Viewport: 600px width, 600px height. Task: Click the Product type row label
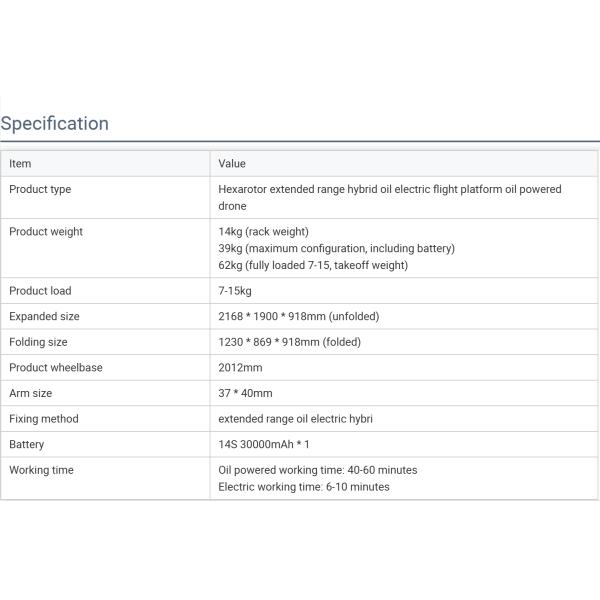coord(40,189)
